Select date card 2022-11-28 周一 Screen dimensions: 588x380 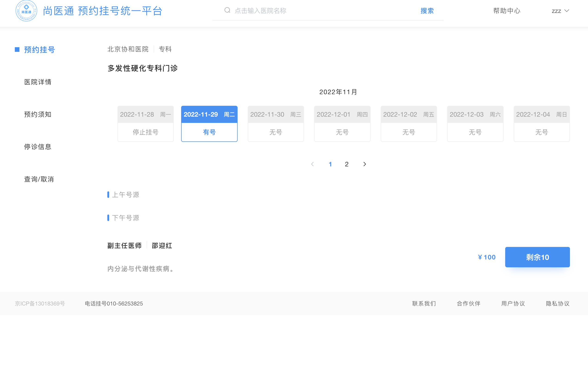coord(145,124)
